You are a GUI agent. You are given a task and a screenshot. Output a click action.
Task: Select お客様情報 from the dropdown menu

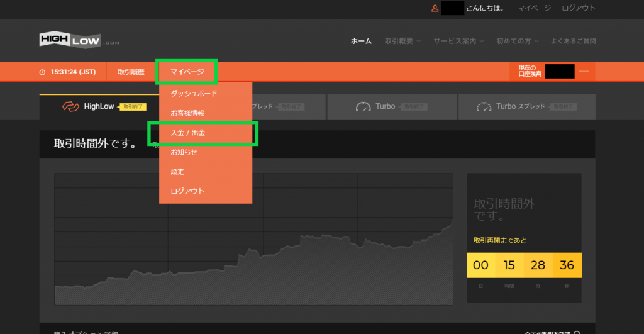coord(206,113)
